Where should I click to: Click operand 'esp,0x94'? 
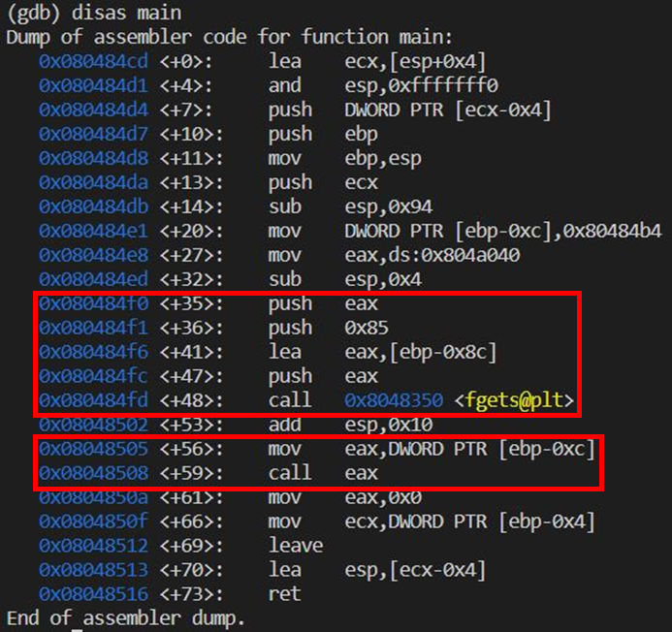point(388,207)
